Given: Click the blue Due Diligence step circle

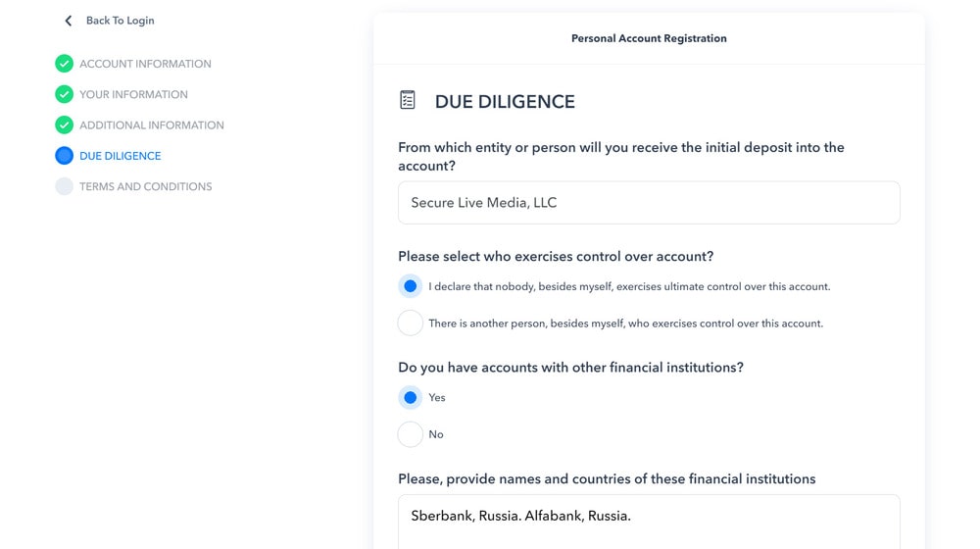Looking at the screenshot, I should pyautogui.click(x=64, y=156).
